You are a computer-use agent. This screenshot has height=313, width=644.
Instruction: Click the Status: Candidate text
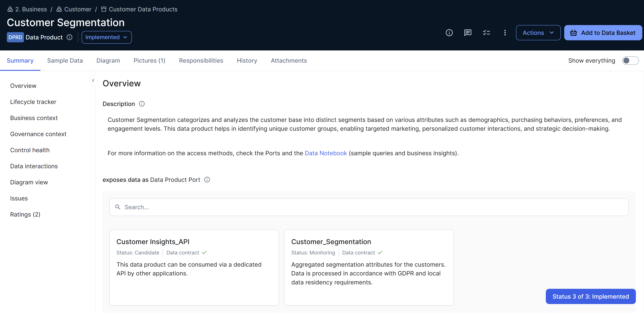tap(138, 253)
